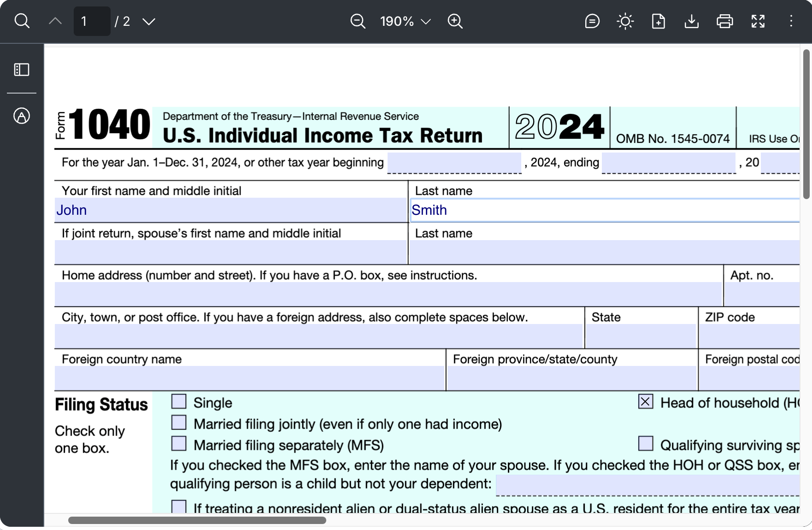Image resolution: width=812 pixels, height=530 pixels.
Task: Go to the next page with the down arrow
Action: [148, 21]
